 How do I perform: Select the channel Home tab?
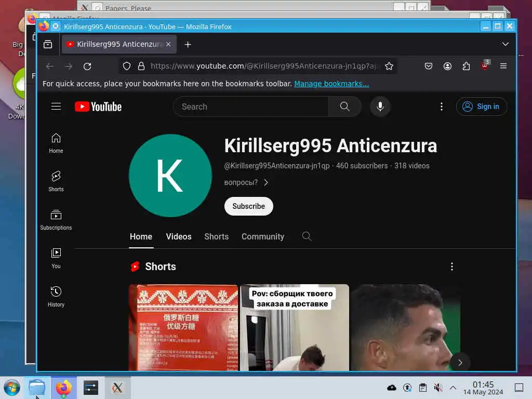tap(141, 236)
